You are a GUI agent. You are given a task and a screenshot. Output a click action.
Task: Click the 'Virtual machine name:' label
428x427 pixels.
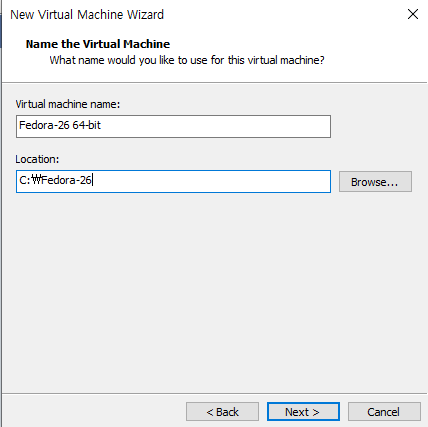pos(68,104)
